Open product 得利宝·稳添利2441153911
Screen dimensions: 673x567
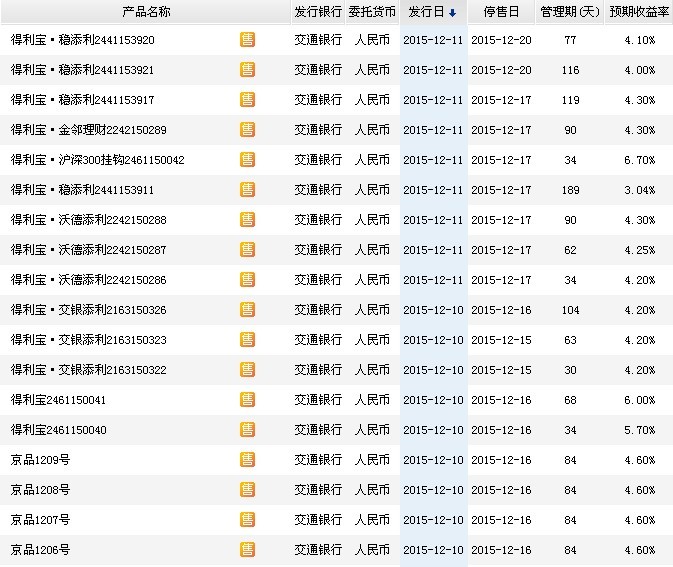tap(82, 190)
